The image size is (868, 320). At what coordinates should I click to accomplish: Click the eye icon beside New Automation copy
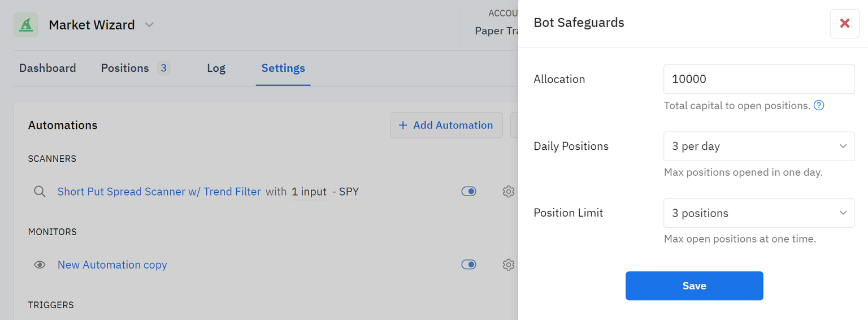tap(40, 265)
